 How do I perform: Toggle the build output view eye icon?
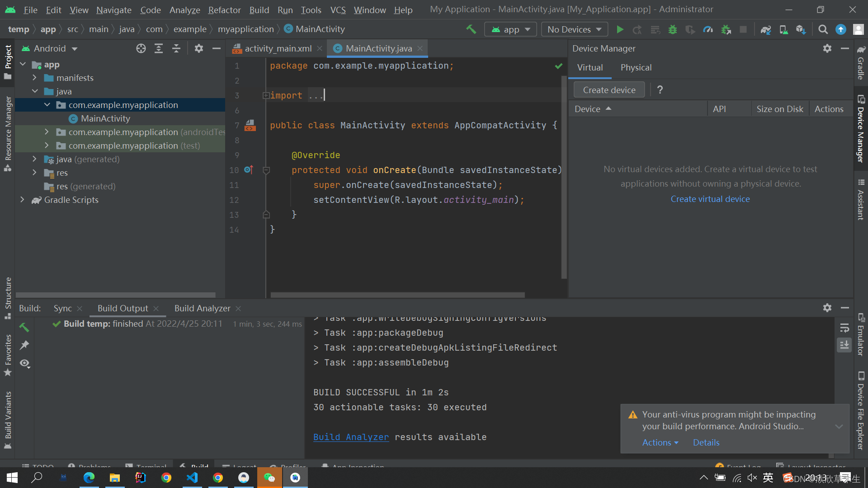(x=25, y=363)
